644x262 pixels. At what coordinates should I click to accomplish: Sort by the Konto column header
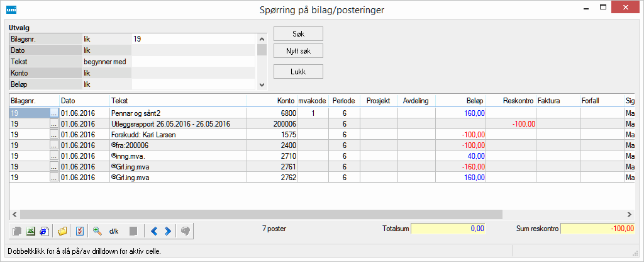coord(286,101)
